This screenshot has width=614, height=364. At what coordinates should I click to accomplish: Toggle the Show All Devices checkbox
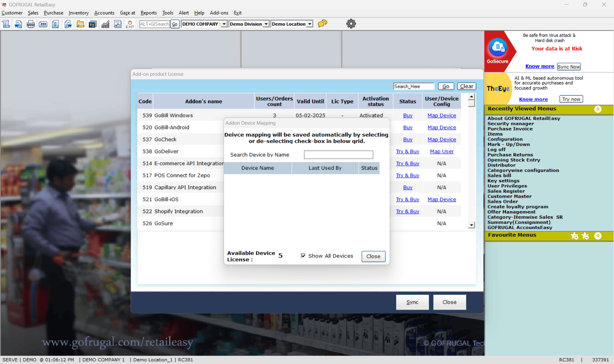coord(303,256)
